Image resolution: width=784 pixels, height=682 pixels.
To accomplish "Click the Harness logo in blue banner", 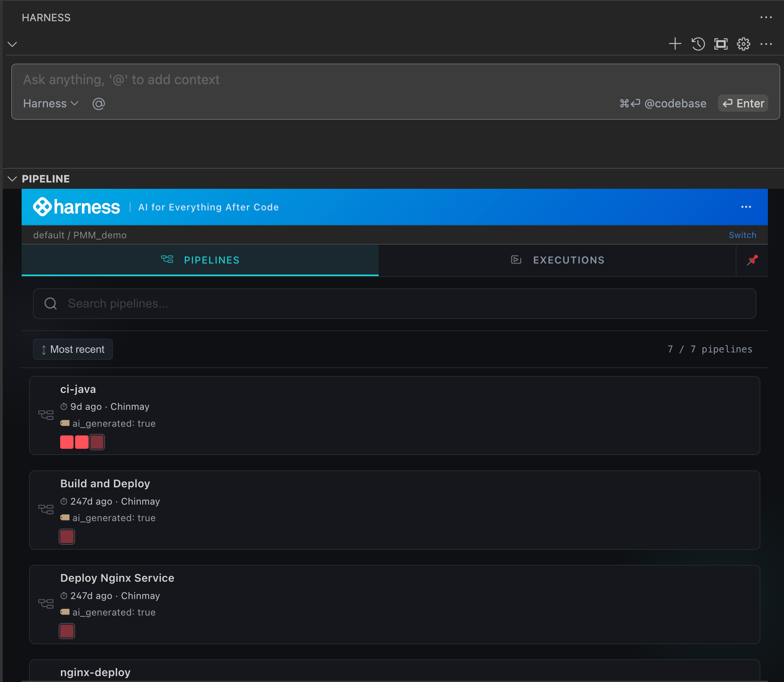I will tap(76, 207).
